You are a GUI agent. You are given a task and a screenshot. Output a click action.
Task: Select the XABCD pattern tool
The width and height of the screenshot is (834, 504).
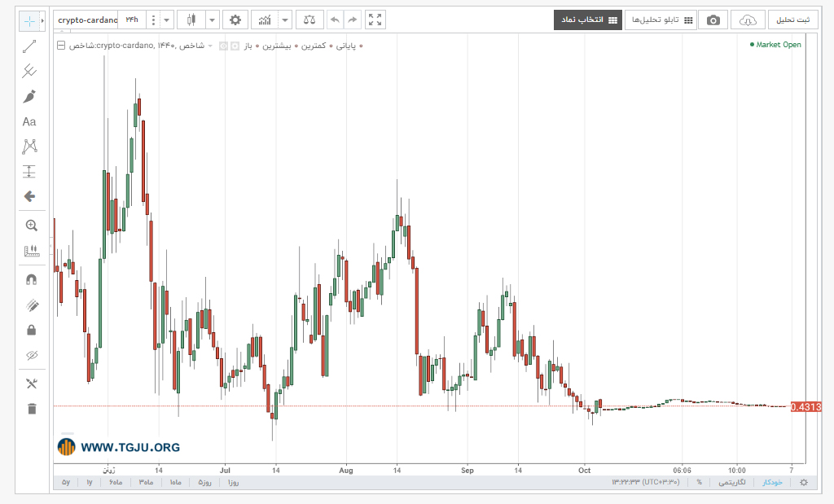tap(29, 147)
